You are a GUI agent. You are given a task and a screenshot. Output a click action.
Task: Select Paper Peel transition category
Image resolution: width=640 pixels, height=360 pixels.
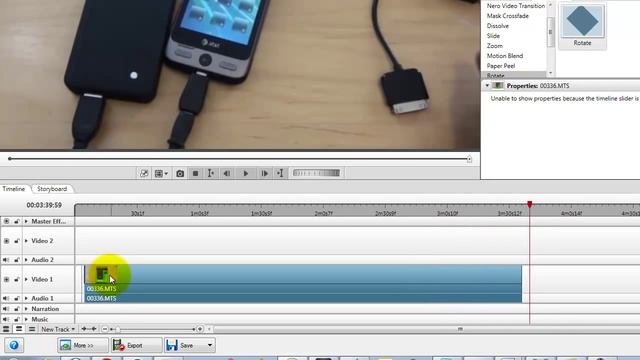pos(500,66)
